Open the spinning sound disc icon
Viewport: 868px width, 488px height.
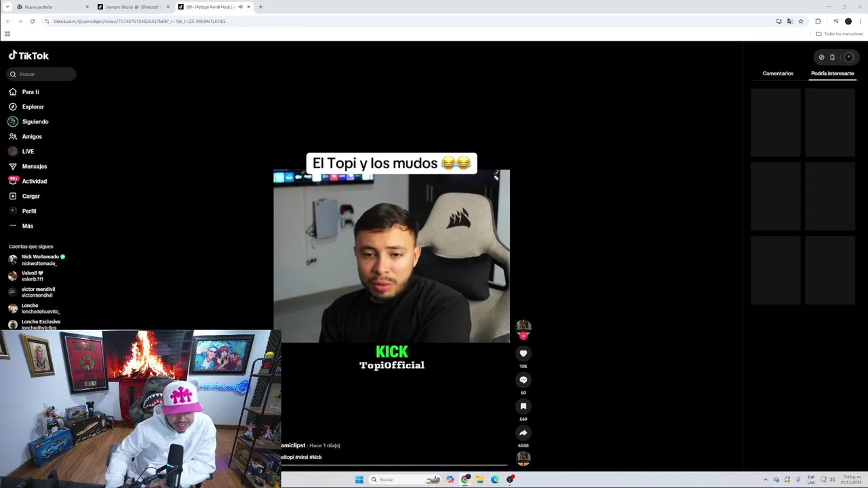tap(523, 458)
